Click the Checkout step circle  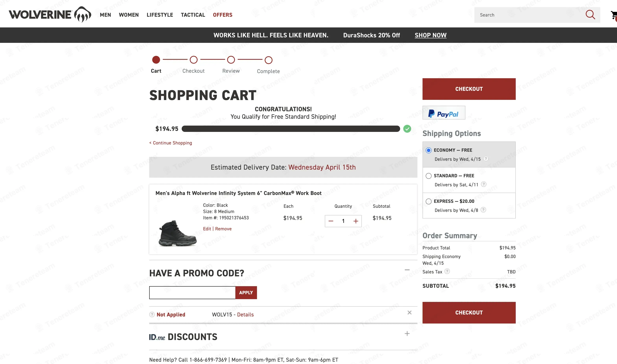193,60
